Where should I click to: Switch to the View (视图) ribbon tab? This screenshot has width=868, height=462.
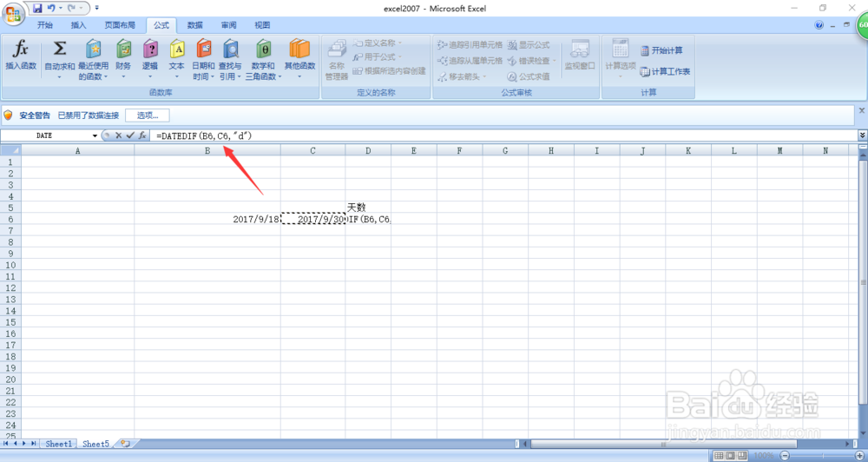tap(262, 25)
